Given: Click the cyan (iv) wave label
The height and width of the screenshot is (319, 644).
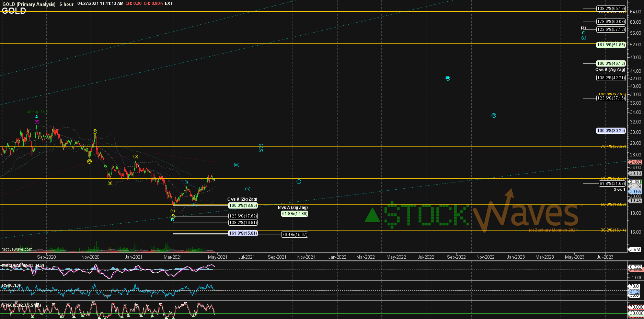Looking at the screenshot, I should tap(248, 189).
